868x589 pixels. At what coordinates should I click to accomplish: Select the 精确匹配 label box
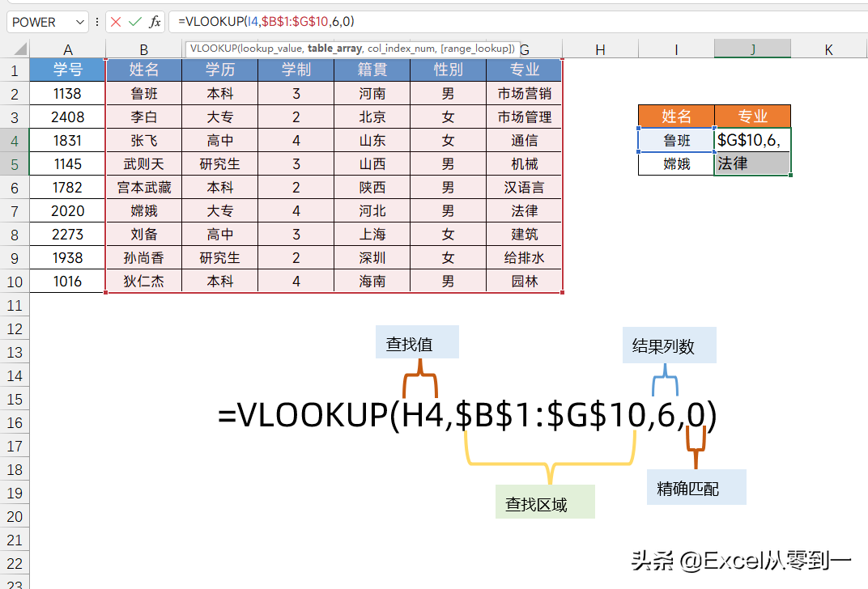point(696,487)
